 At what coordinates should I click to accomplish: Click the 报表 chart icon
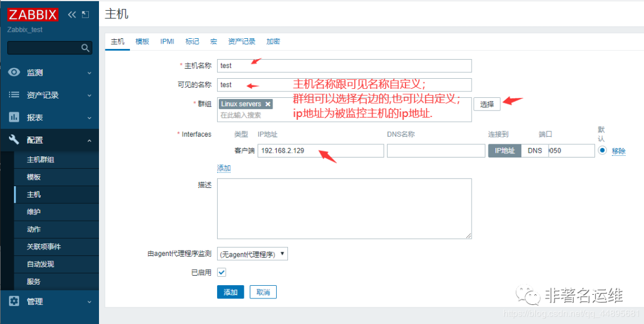coord(14,117)
